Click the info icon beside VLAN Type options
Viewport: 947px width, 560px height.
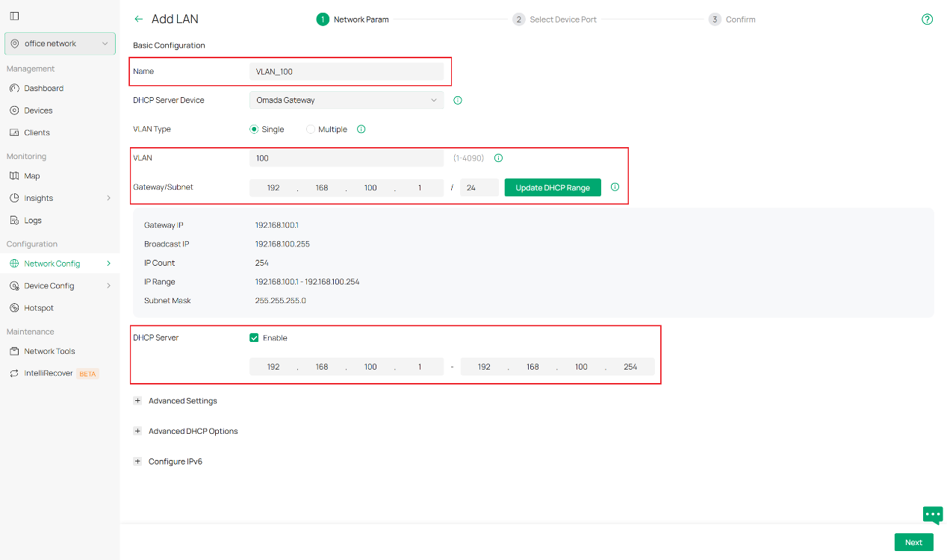pyautogui.click(x=361, y=129)
